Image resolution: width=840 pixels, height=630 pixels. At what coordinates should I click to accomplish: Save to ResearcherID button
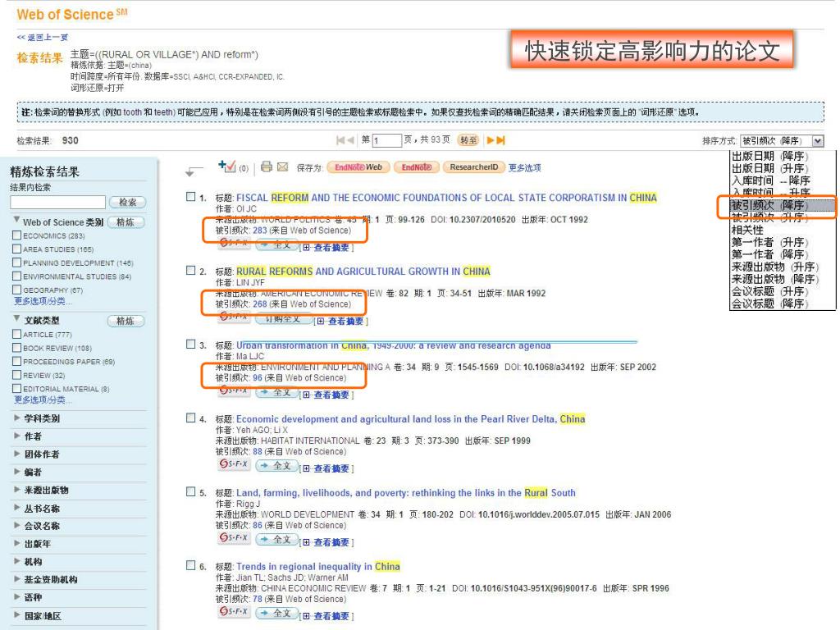(473, 167)
